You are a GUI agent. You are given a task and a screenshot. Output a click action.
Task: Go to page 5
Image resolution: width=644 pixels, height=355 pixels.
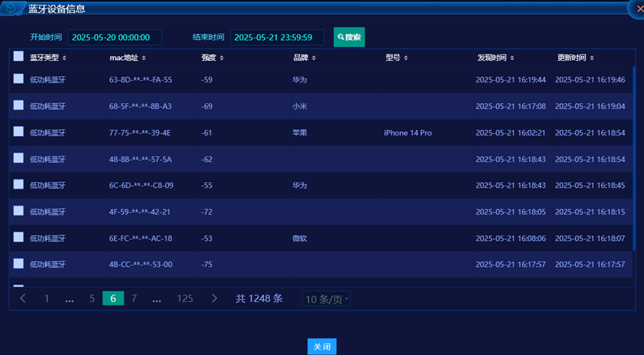[92, 298]
